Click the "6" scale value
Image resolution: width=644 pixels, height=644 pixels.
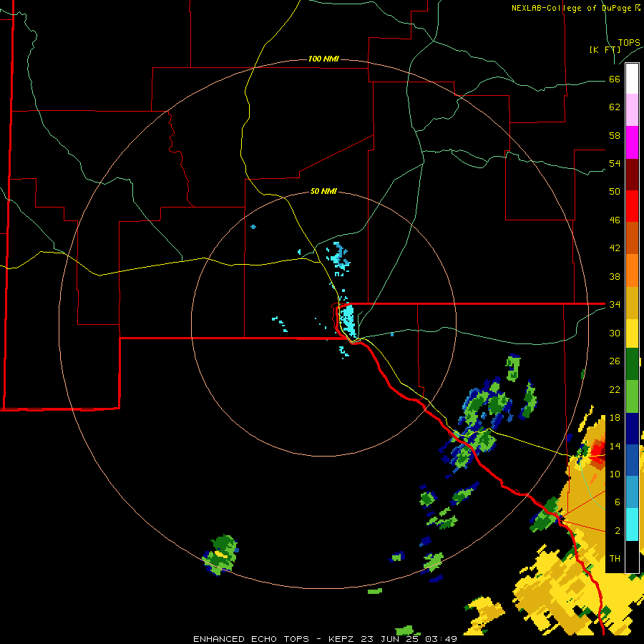click(618, 502)
